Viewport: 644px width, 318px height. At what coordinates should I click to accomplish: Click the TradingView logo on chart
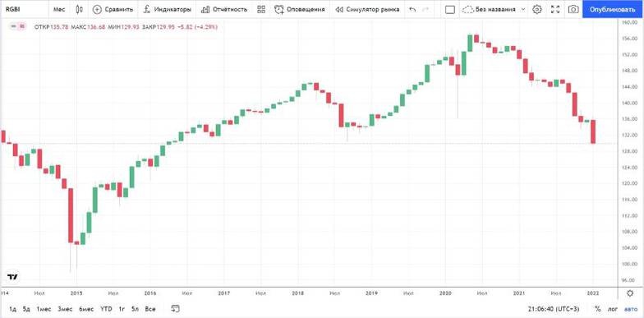[13, 277]
